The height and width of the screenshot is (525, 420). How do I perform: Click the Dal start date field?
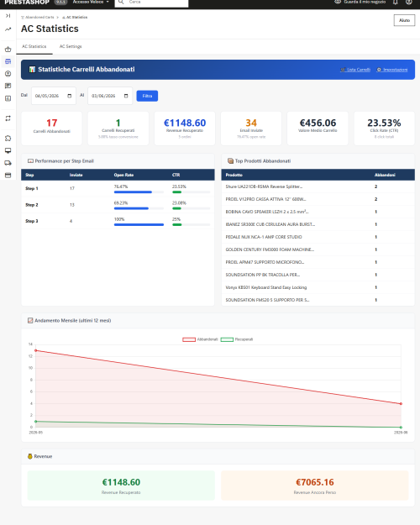click(x=54, y=96)
